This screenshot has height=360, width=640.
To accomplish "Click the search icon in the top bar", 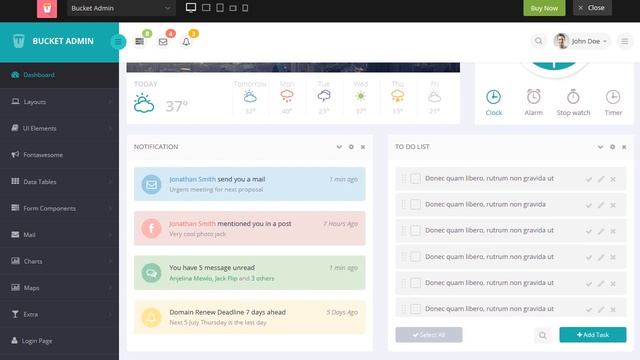I will [539, 41].
